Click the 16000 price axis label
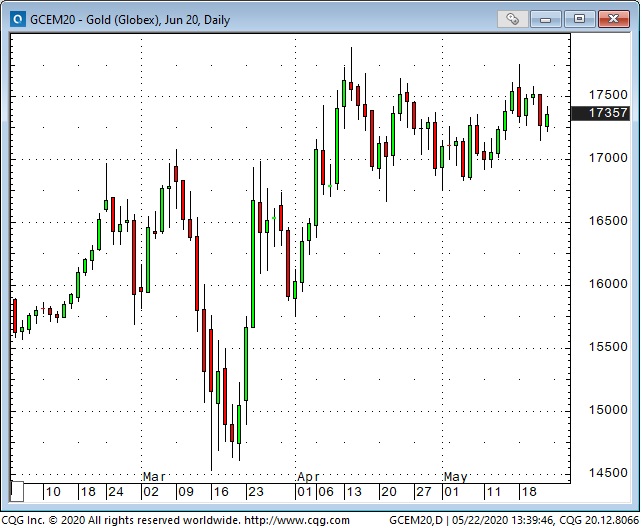Screen dimensions: 642x528 point(608,284)
